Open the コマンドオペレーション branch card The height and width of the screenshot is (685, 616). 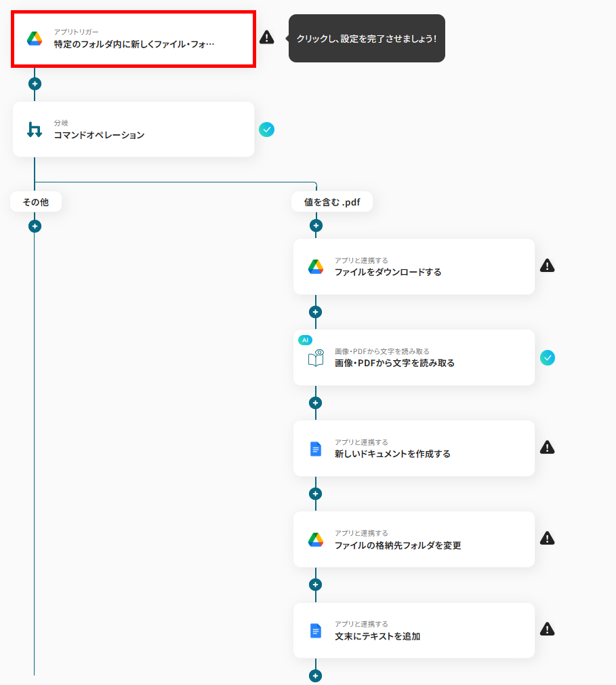[x=134, y=130]
